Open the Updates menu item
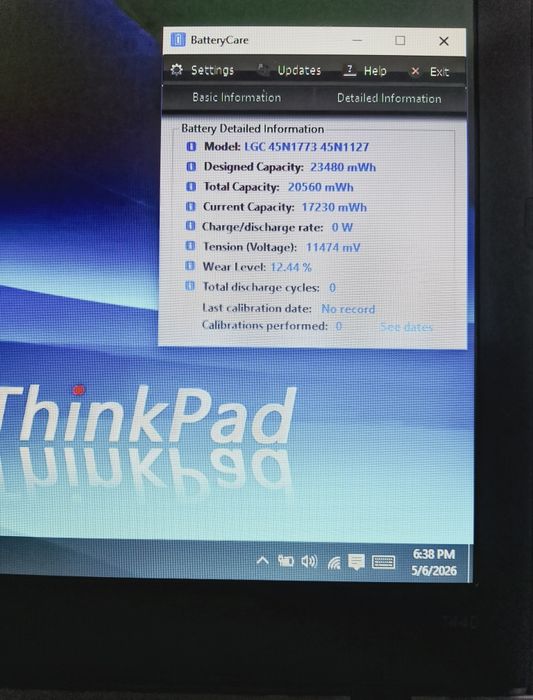533x700 pixels. (299, 71)
